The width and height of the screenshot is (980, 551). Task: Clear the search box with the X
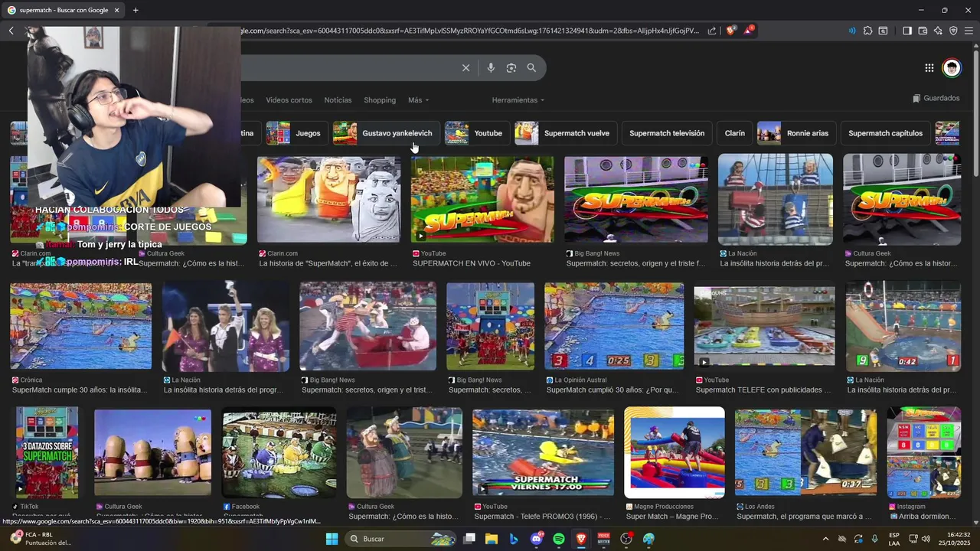(x=465, y=68)
